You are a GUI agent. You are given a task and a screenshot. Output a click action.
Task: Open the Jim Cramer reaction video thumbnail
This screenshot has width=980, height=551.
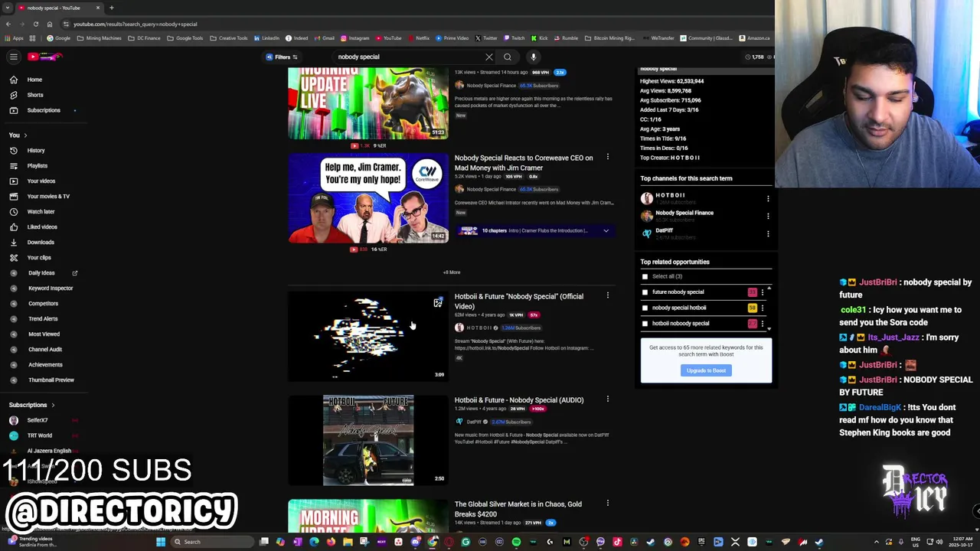tap(368, 198)
